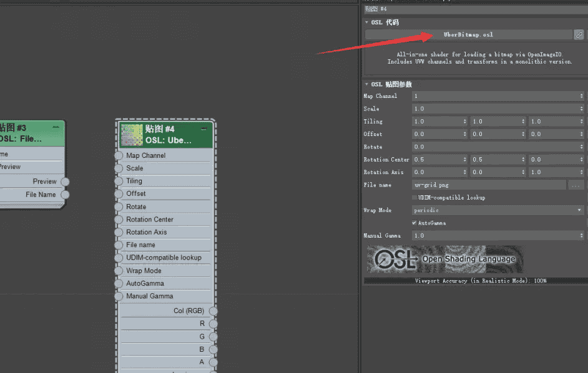The width and height of the screenshot is (588, 373).
Task: Open the Wrap Mode periodic dropdown
Action: click(497, 210)
